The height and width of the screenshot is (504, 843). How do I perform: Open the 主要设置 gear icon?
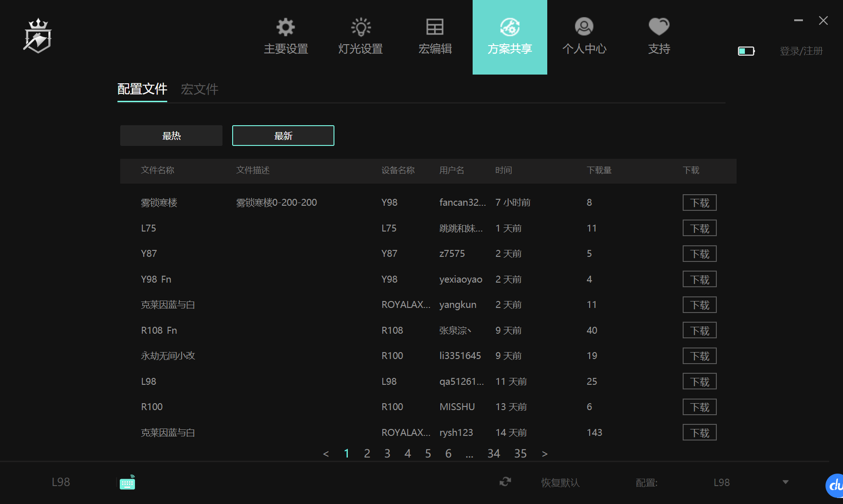[286, 27]
